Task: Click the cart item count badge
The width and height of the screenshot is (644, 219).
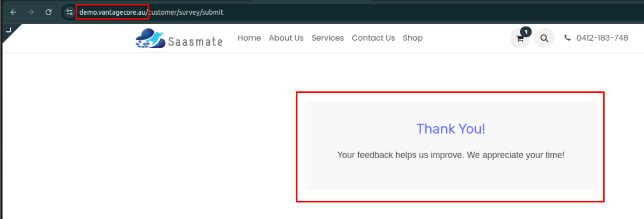Action: pyautogui.click(x=526, y=32)
